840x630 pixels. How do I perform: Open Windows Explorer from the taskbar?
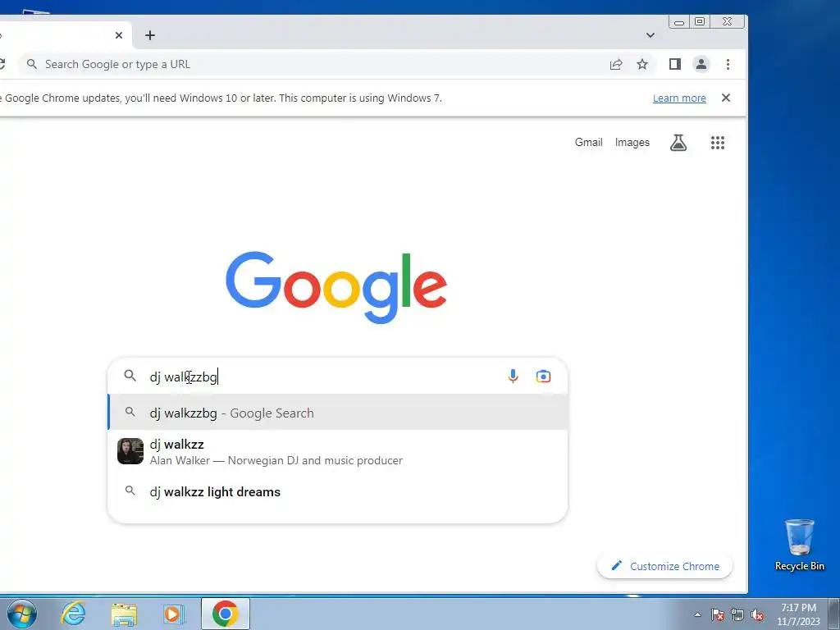click(x=124, y=614)
